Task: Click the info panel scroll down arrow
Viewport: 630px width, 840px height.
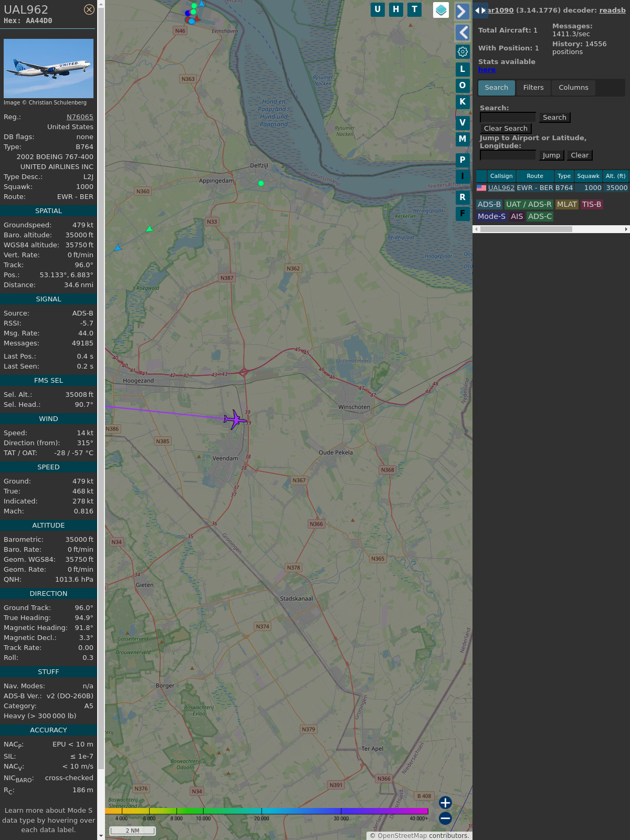Action: point(101,836)
